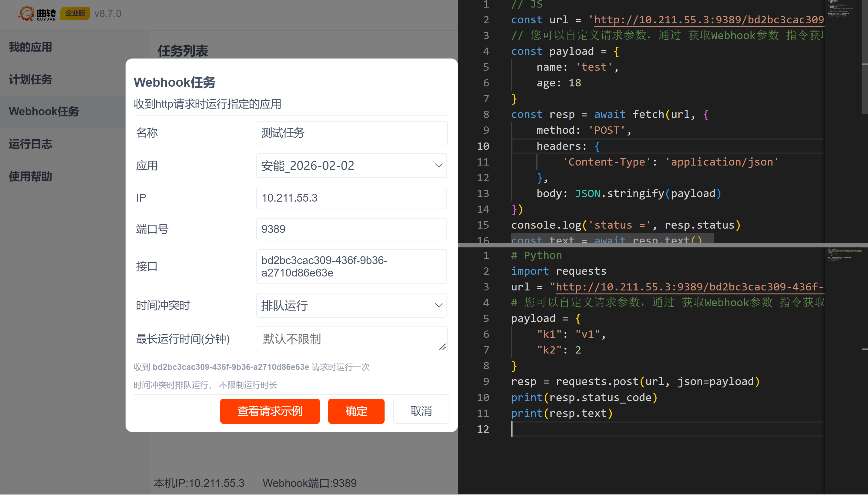The height and width of the screenshot is (496, 868).
Task: Click the 名称 input field
Action: point(352,133)
